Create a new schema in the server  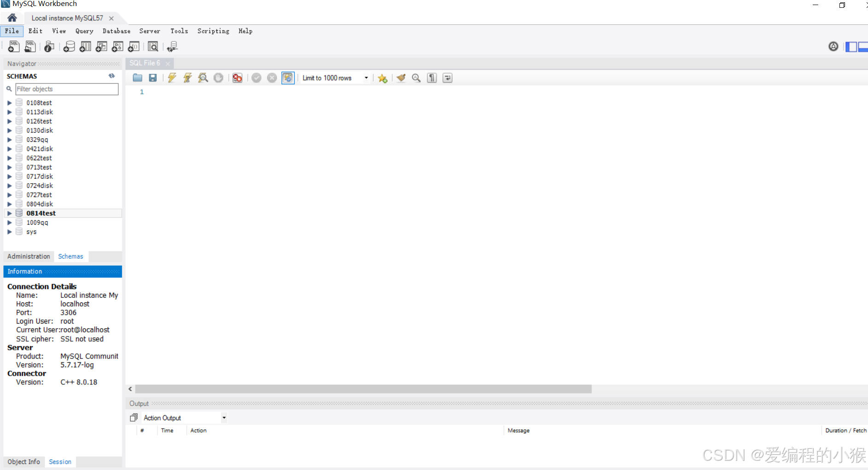click(69, 46)
